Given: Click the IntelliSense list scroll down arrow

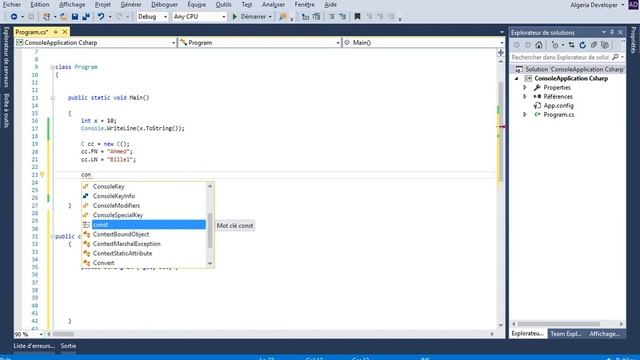Looking at the screenshot, I should (x=210, y=264).
